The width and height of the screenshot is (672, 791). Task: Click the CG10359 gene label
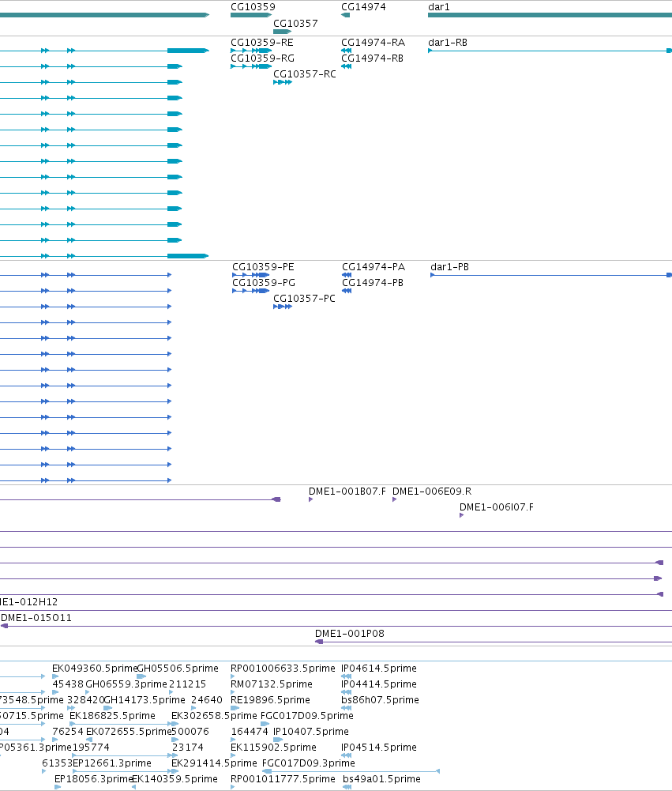click(253, 7)
